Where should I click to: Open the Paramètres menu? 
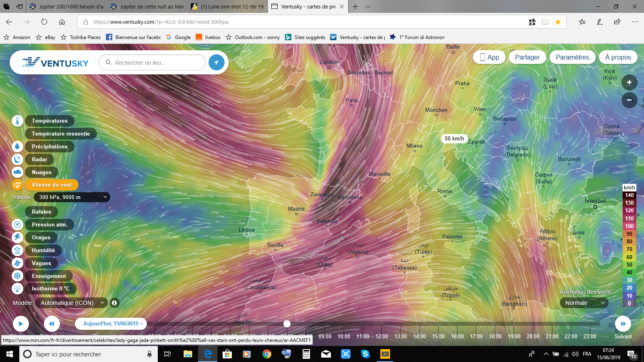click(572, 57)
